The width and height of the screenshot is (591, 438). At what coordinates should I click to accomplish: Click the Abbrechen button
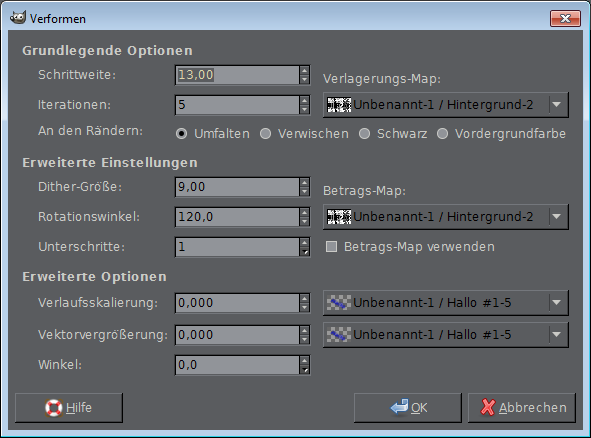coord(522,407)
